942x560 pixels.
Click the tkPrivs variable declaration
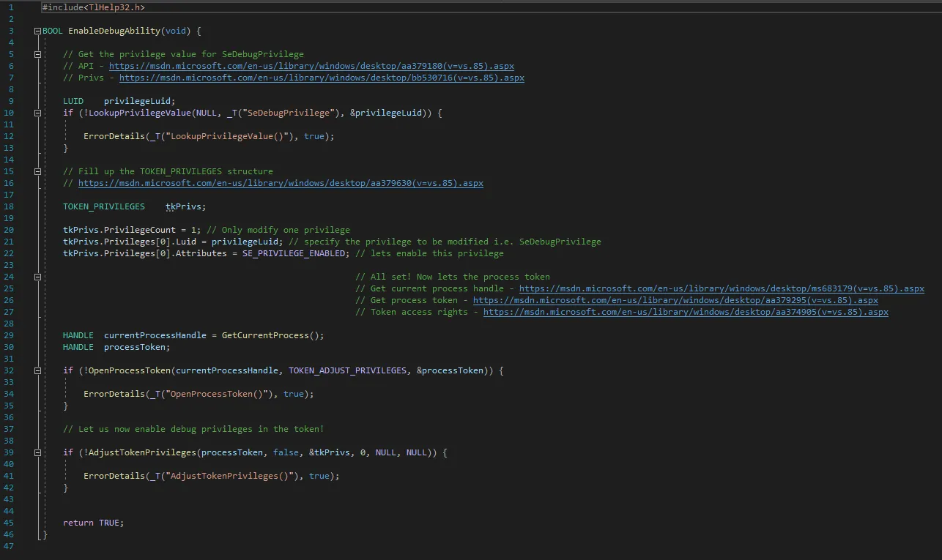(x=182, y=206)
